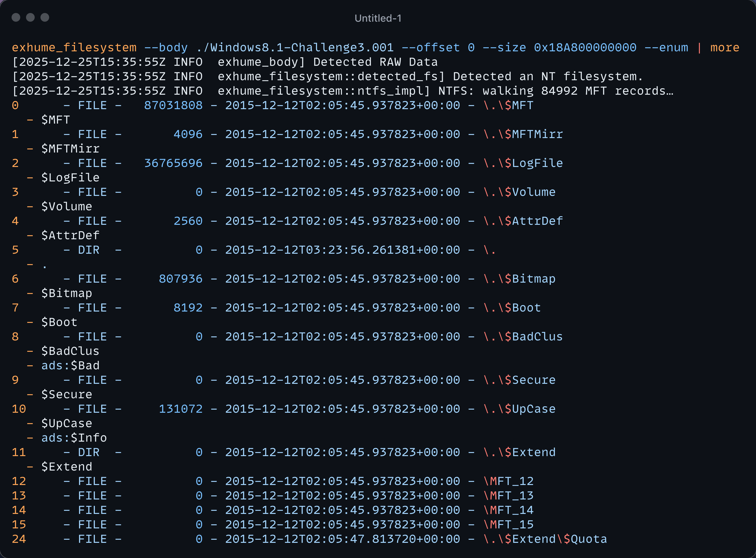Viewport: 756px width, 558px height.
Task: Click the gray close window dot
Action: 16,17
